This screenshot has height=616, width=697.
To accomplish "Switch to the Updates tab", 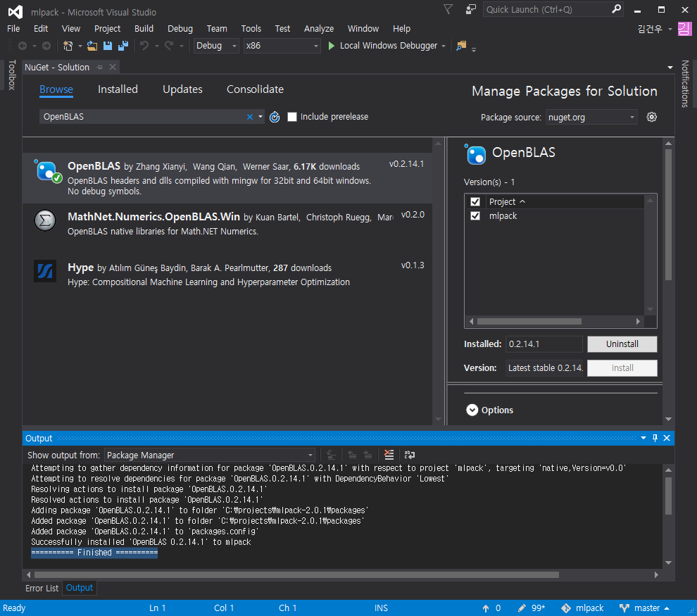I will (182, 89).
